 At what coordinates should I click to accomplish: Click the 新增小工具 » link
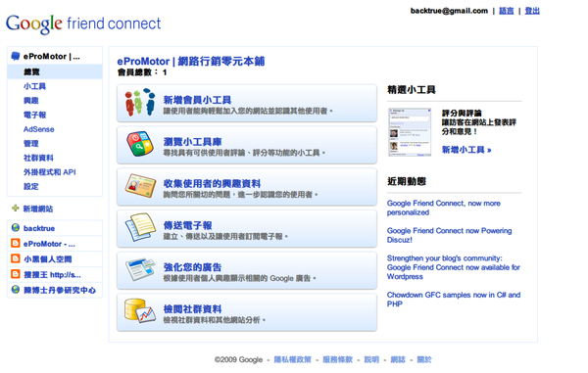click(x=466, y=150)
